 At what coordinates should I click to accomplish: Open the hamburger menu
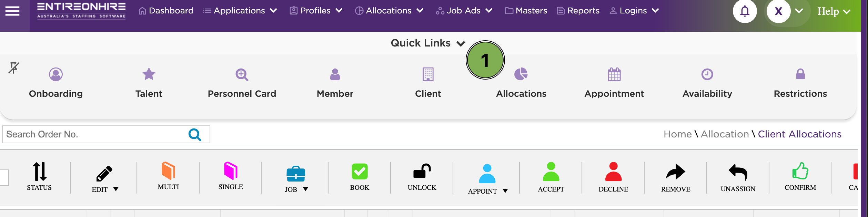(12, 11)
